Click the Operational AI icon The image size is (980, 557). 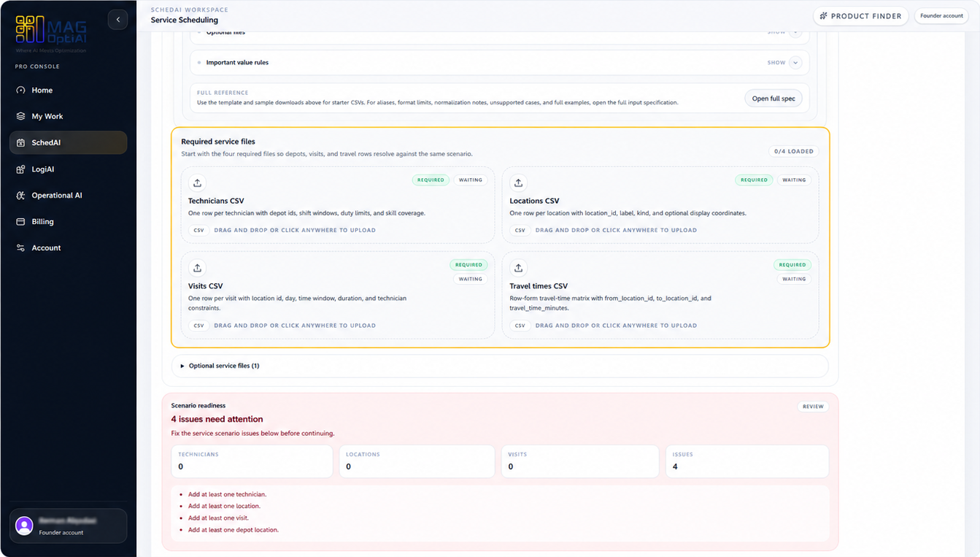tap(20, 196)
